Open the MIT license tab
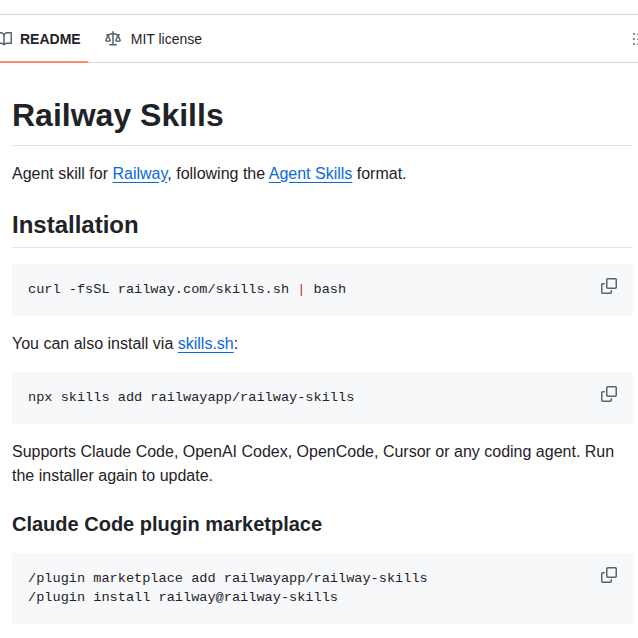The image size is (638, 638). [153, 39]
